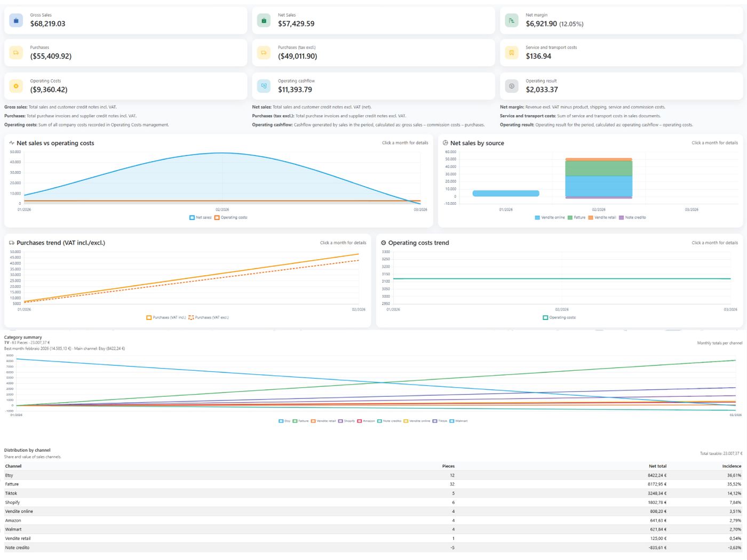Viewport: 747px width, 560px height.
Task: Click the Operating cashflow icon
Action: 264,86
